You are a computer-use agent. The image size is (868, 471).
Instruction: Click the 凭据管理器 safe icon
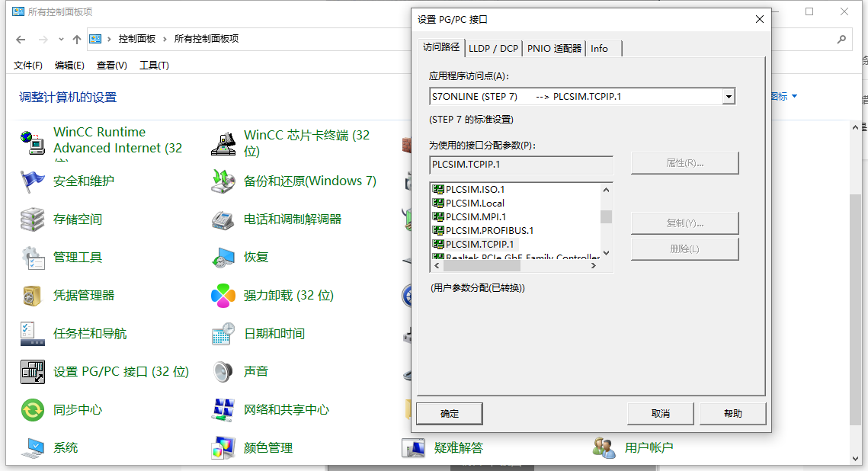(32, 296)
